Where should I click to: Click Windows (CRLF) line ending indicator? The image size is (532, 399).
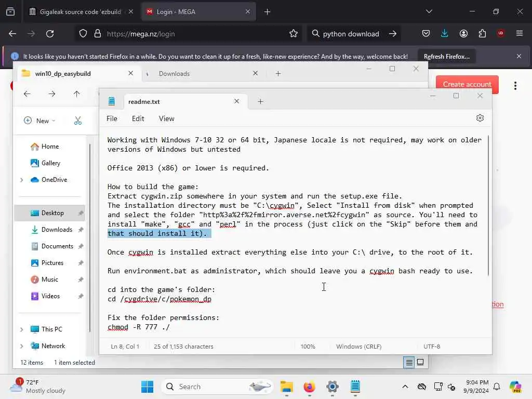[x=358, y=347]
